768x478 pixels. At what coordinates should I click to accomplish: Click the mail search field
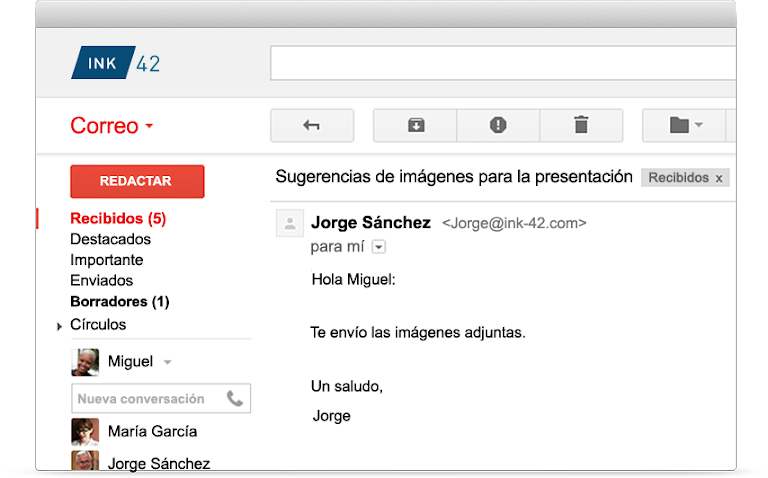tap(502, 63)
